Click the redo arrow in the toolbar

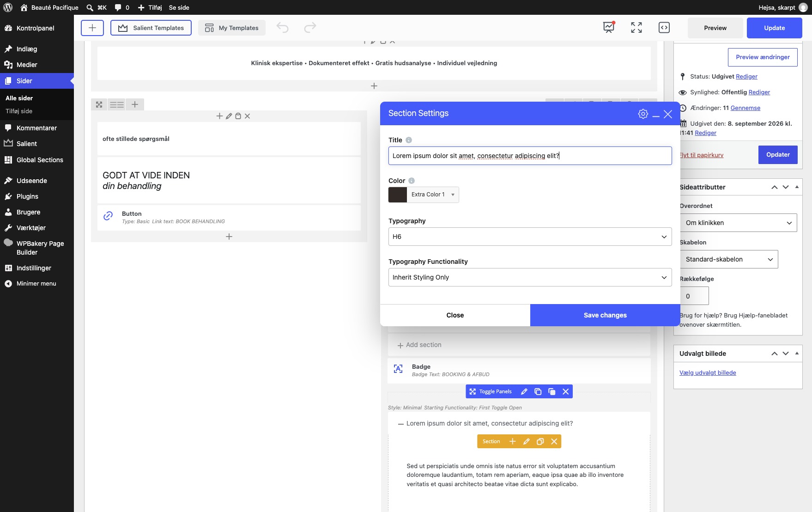point(310,28)
